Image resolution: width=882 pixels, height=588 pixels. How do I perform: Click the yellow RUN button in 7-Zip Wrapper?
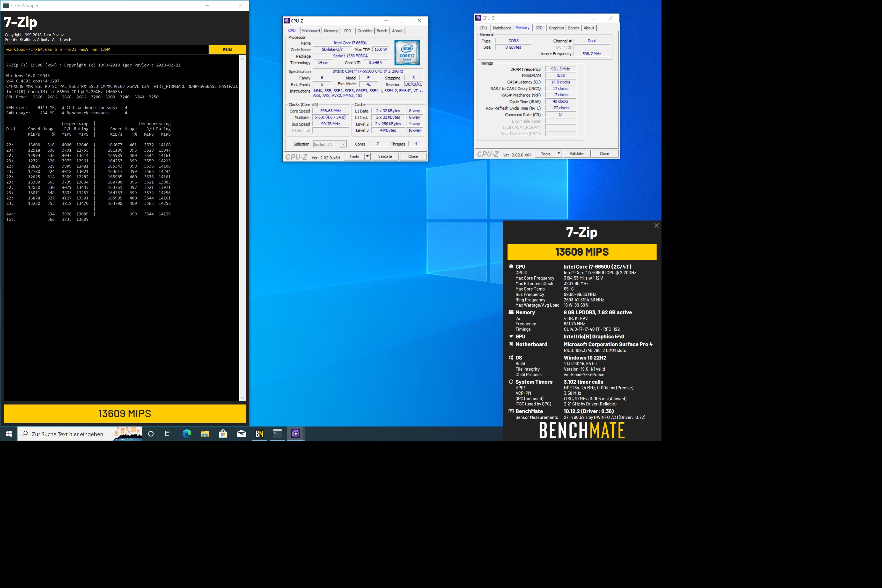(227, 50)
